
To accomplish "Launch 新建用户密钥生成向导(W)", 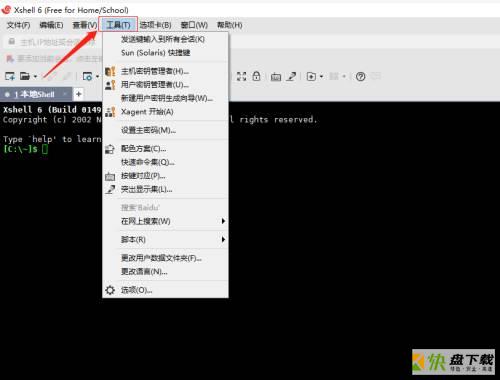I will click(x=166, y=98).
